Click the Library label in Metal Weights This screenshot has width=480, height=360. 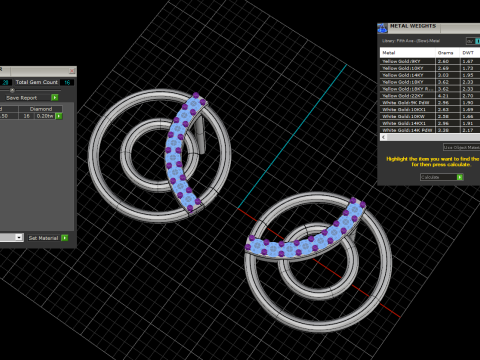(411, 41)
